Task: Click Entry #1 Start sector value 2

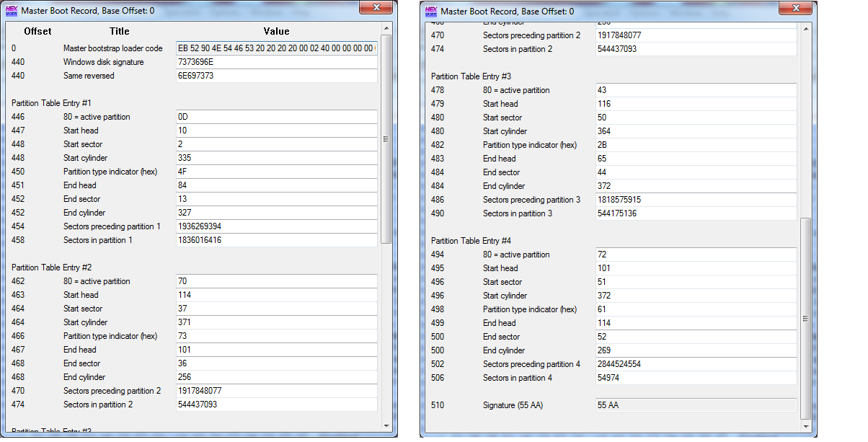Action: click(276, 144)
